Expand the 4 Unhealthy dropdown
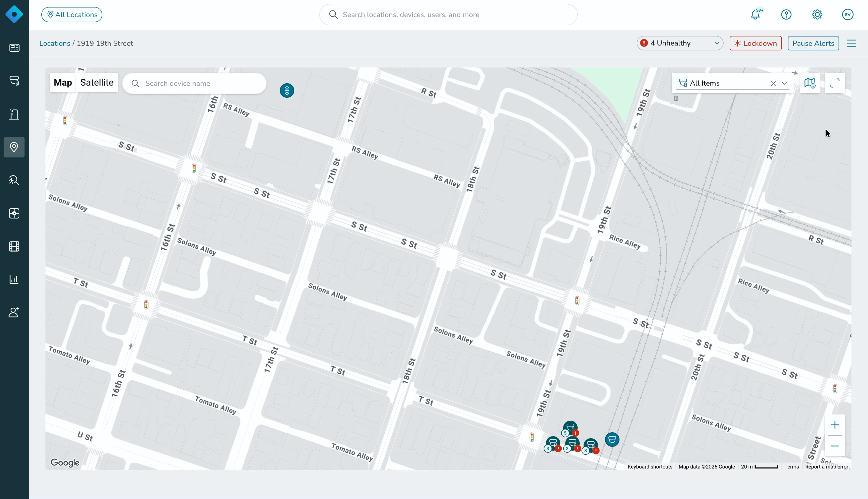 (x=680, y=43)
